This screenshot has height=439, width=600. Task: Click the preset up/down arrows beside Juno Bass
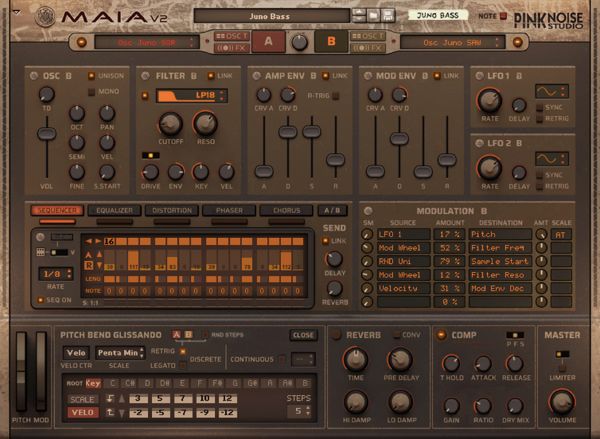[359, 16]
